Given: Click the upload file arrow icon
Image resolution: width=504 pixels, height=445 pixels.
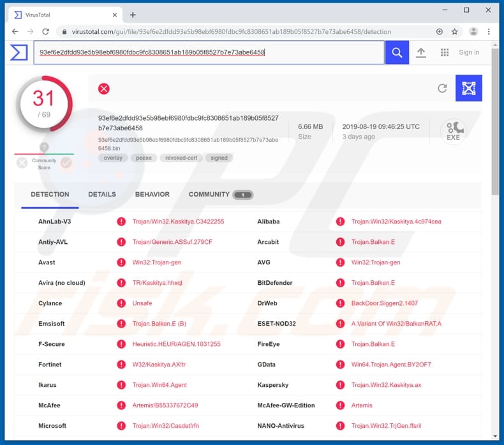Looking at the screenshot, I should point(421,52).
